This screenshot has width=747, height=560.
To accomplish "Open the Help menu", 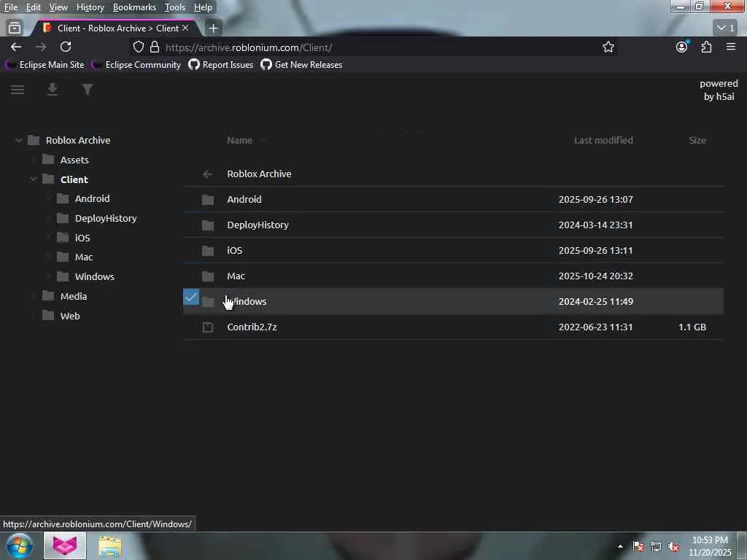I will click(x=203, y=7).
